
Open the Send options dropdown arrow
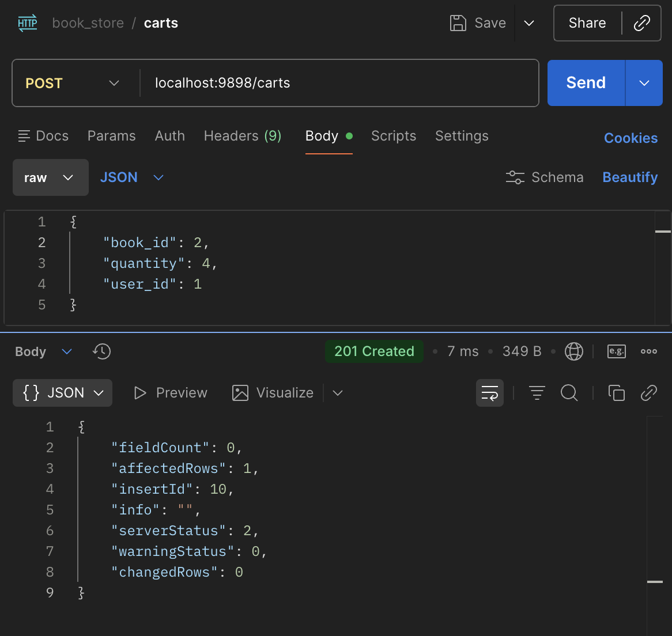tap(644, 82)
